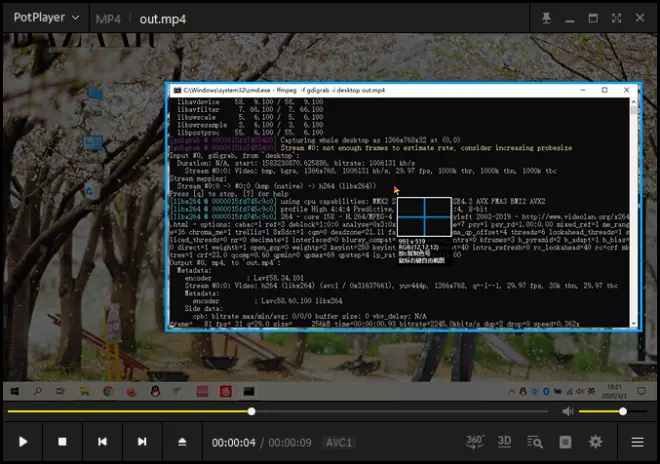Stop the video with the stop button
660x464 pixels.
point(62,442)
